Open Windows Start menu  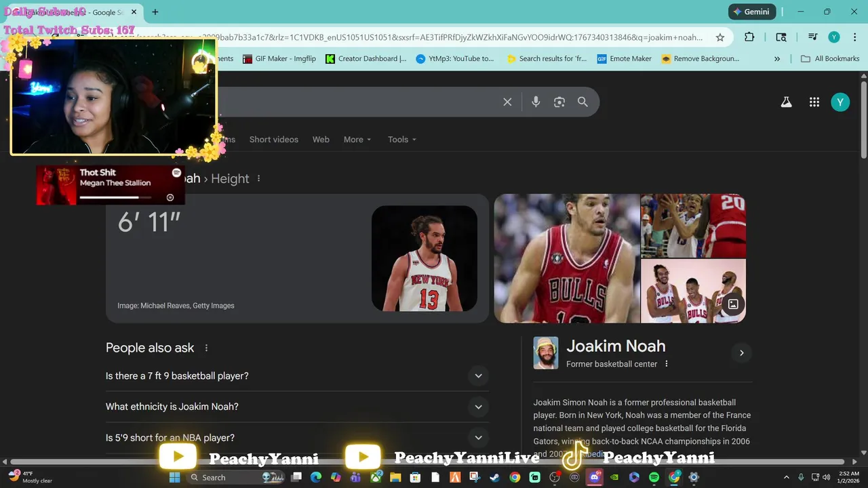(174, 477)
